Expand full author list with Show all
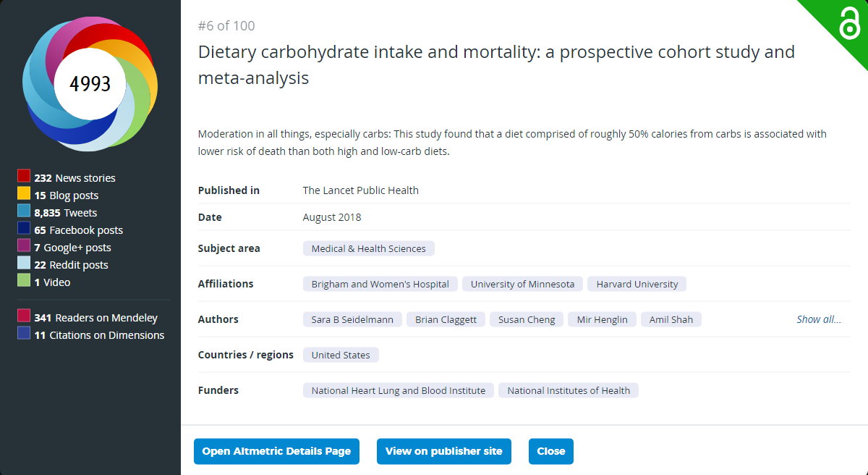The image size is (868, 475). (x=819, y=319)
